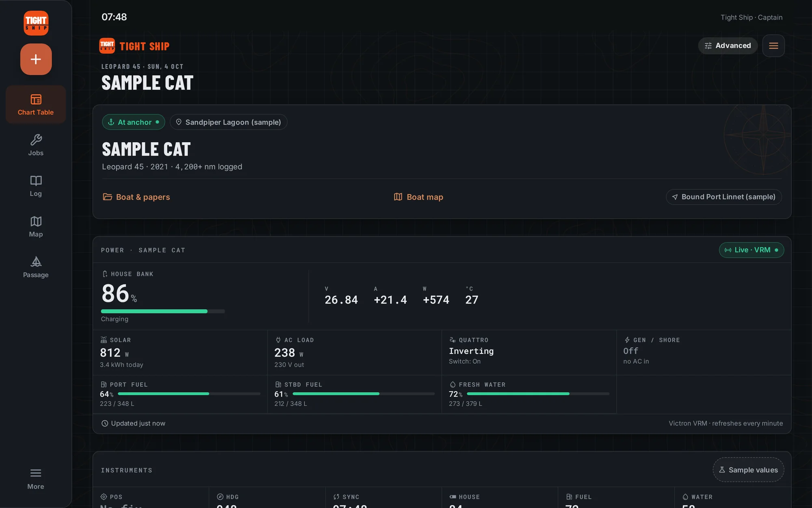Viewport: 812px width, 508px height.
Task: Open the Boat map link
Action: (418, 197)
